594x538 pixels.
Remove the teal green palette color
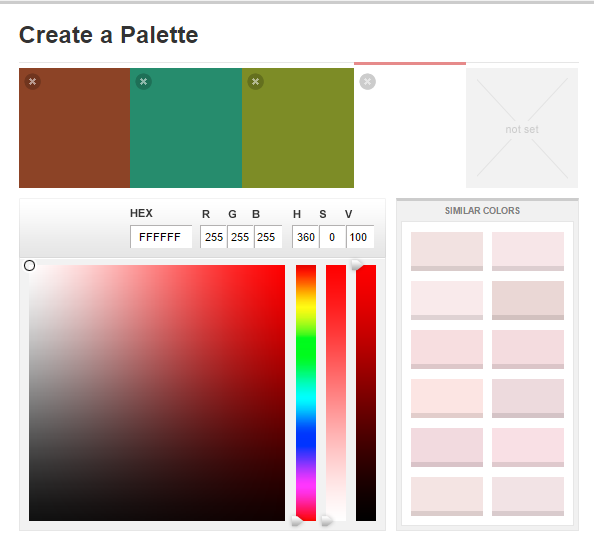click(x=144, y=81)
